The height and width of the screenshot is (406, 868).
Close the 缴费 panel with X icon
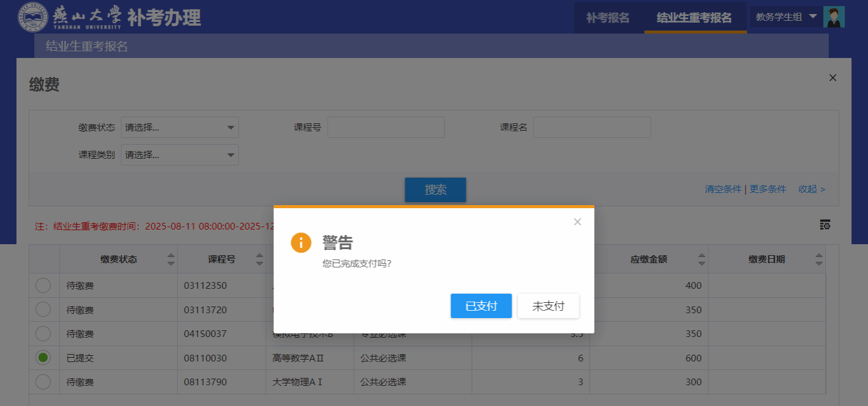[x=833, y=78]
